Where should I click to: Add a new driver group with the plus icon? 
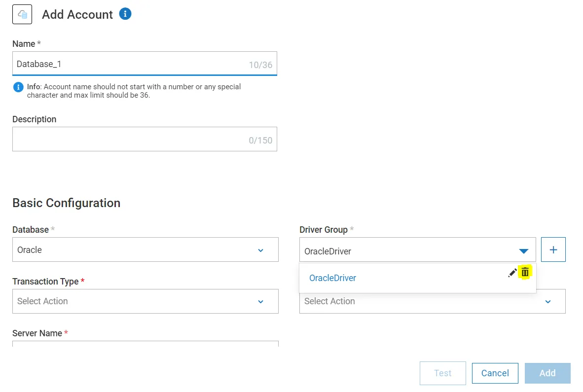553,249
